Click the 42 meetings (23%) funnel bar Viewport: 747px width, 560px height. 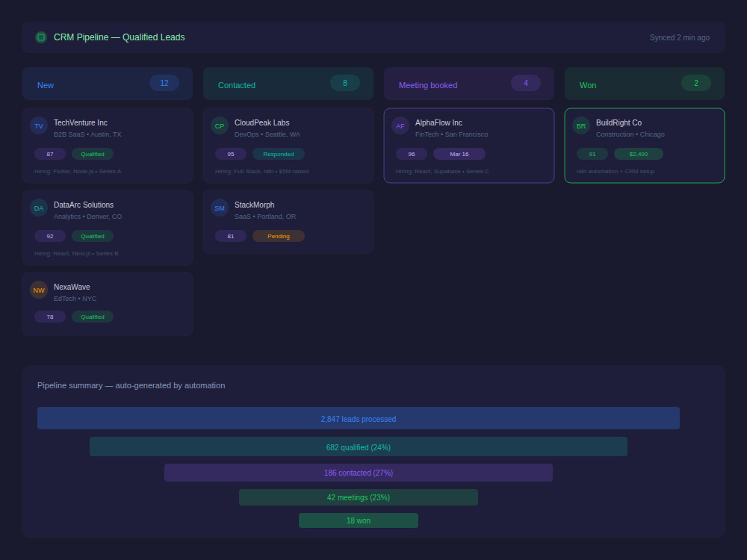tap(359, 497)
